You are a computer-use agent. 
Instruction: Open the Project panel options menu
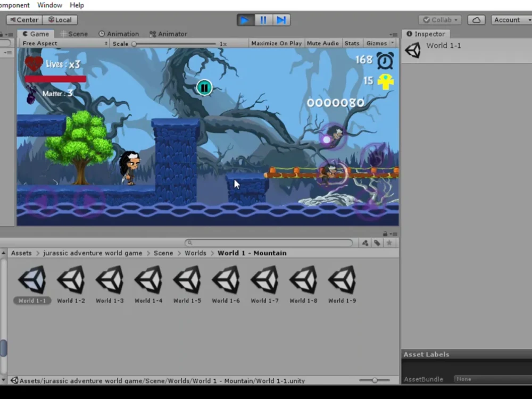(394, 234)
